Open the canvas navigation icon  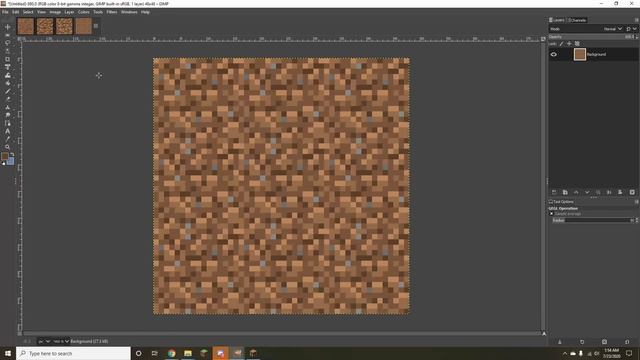coord(544,333)
